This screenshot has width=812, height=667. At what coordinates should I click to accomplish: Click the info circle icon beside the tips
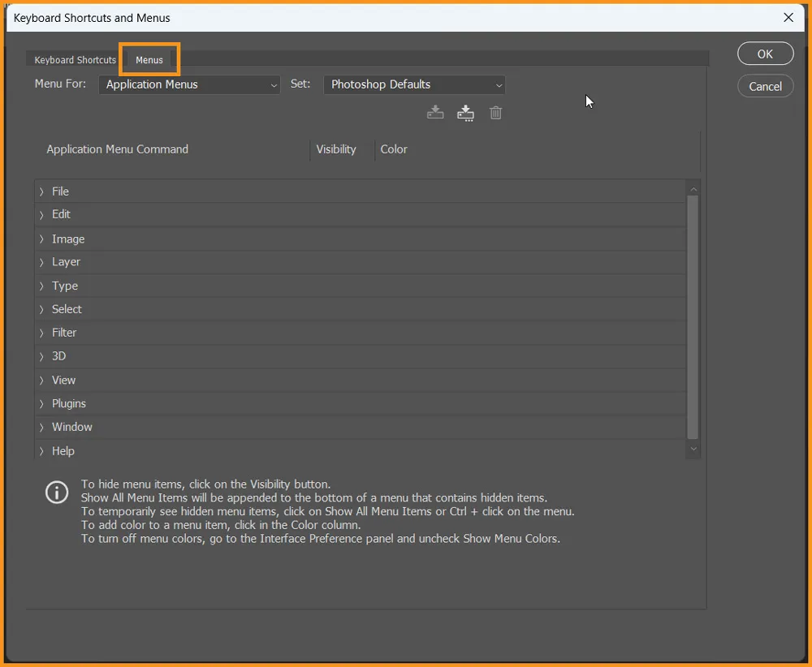pos(57,493)
